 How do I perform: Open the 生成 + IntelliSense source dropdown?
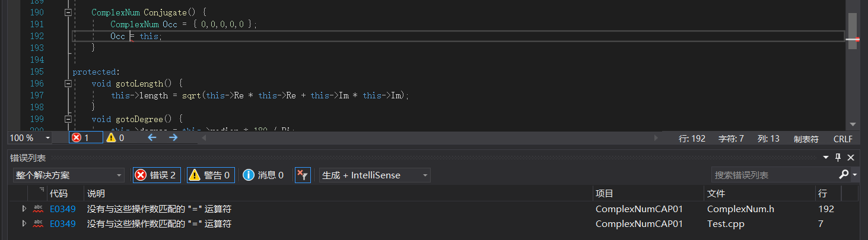click(374, 175)
